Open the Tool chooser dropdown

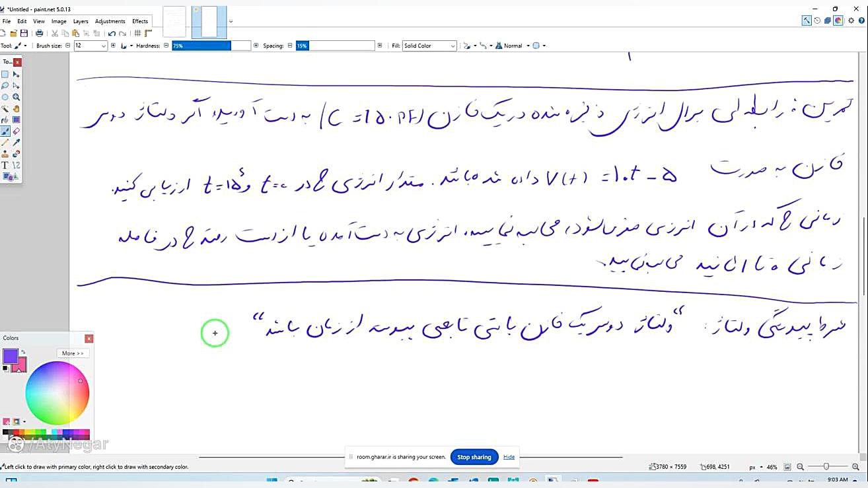click(x=20, y=46)
